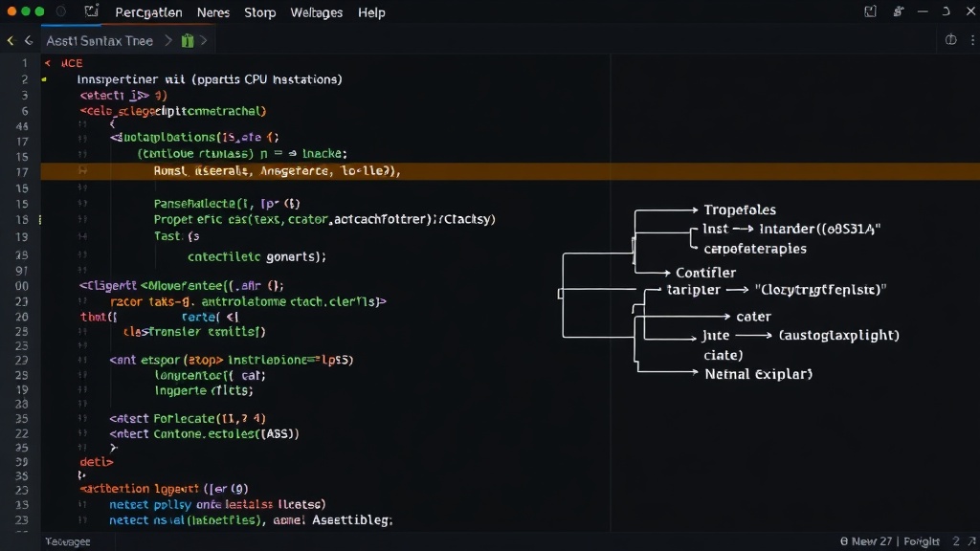
Task: Click the ant etspor code line
Action: pyautogui.click(x=232, y=360)
